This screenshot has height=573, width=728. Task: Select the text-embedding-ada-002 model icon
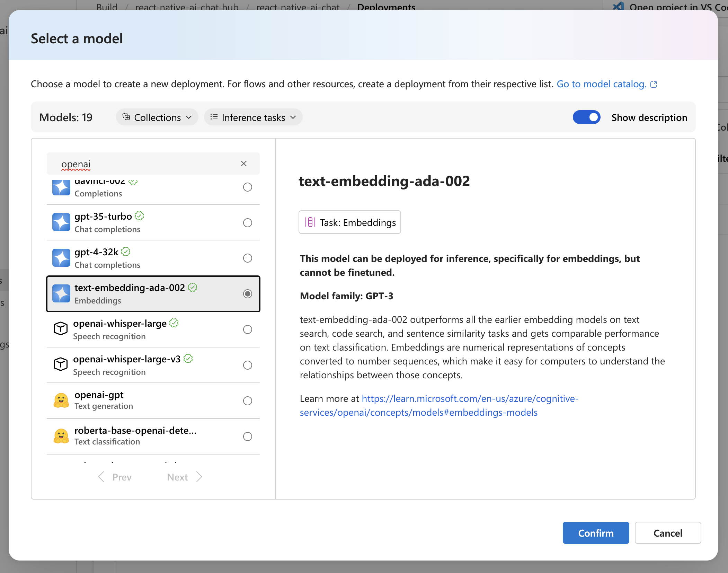[x=60, y=294]
